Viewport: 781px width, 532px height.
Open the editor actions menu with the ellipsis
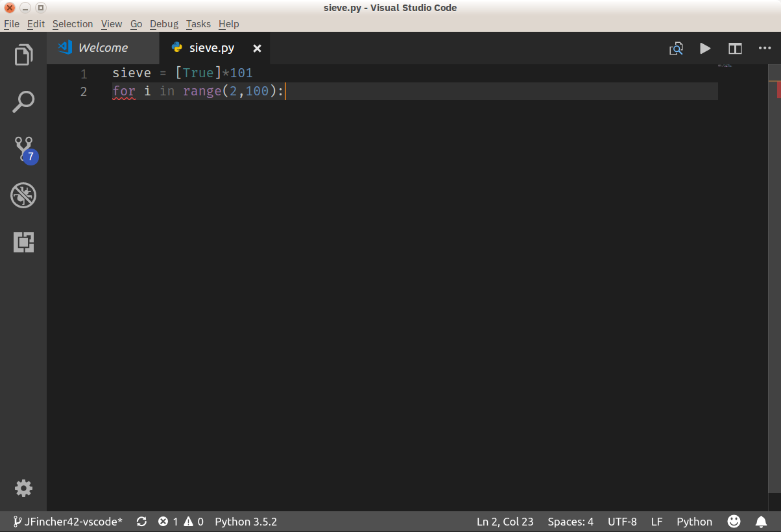[x=764, y=48]
